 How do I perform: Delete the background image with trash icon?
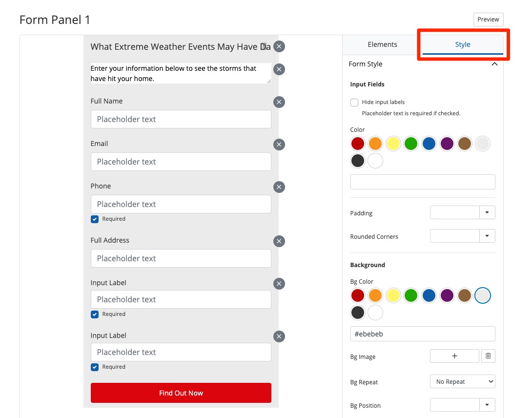click(x=488, y=356)
